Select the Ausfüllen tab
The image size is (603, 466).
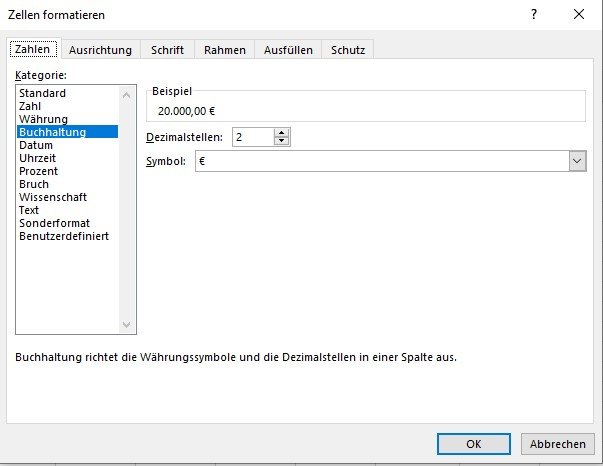288,50
